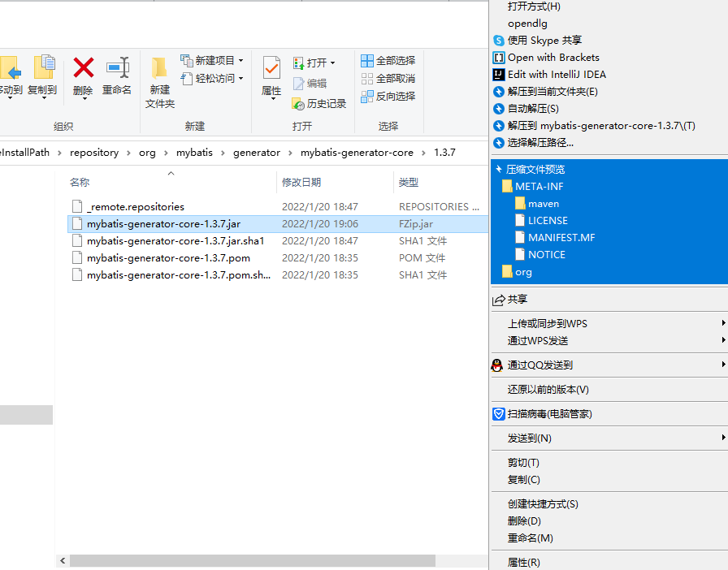Click the Delete red X ribbon icon
The width and height of the screenshot is (728, 570).
tap(84, 67)
